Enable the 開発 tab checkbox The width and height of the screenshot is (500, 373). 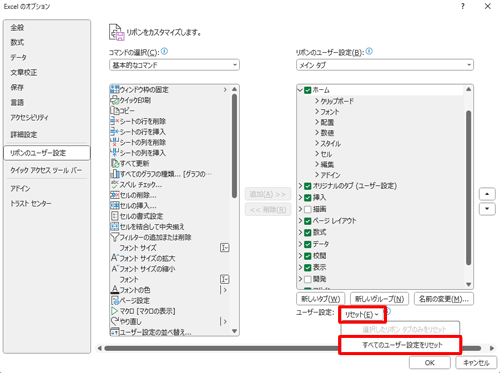tap(308, 279)
